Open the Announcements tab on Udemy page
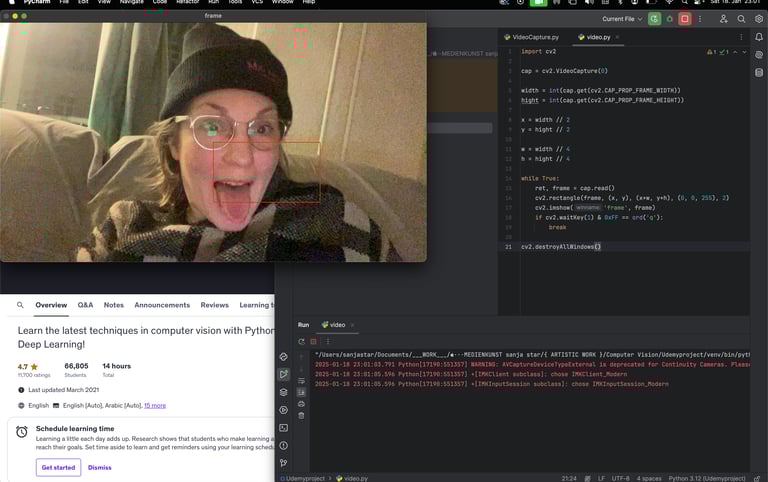768x482 pixels. click(162, 305)
